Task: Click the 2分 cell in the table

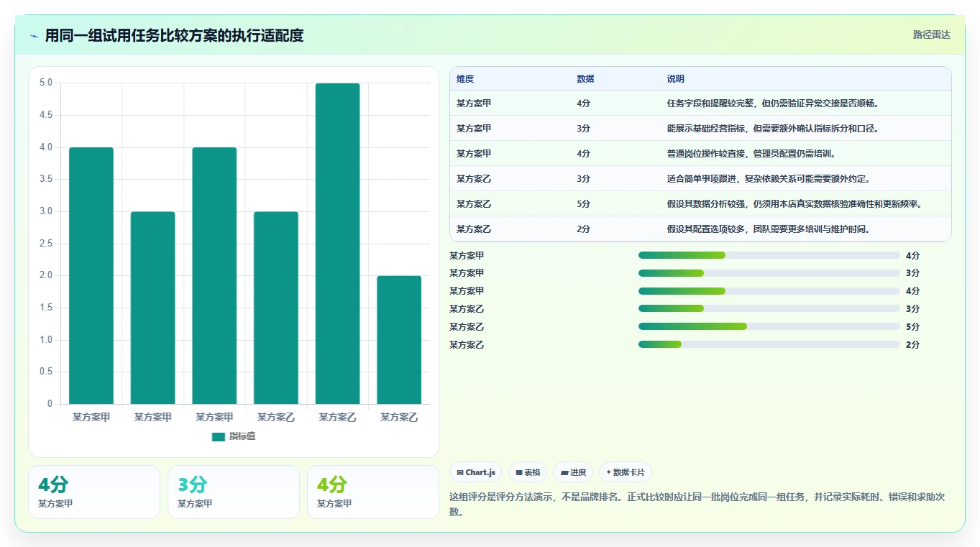Action: point(583,229)
